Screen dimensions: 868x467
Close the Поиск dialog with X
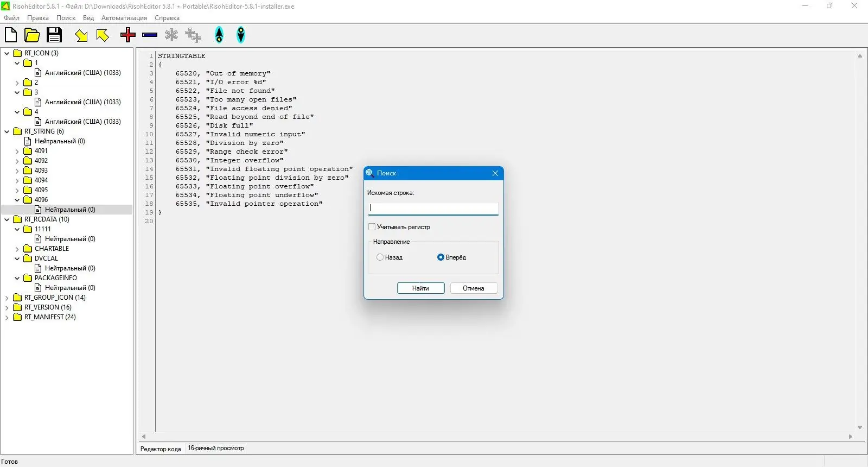[495, 173]
